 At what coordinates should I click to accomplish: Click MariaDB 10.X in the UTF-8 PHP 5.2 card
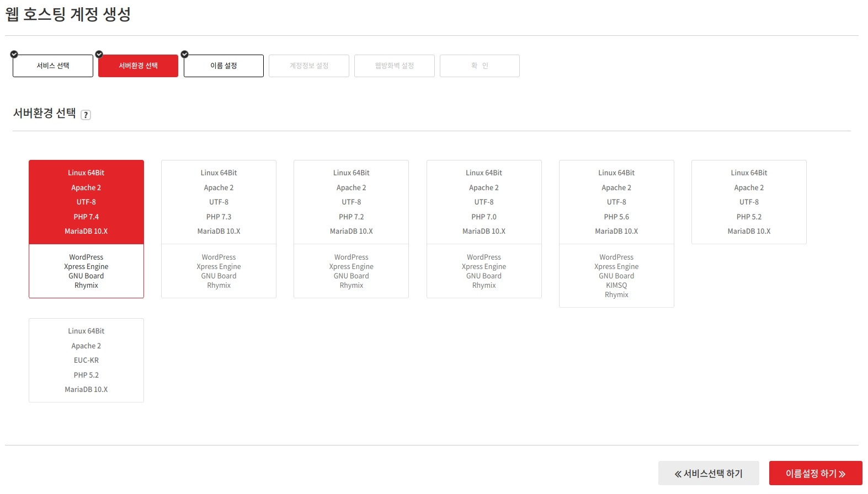(x=749, y=231)
